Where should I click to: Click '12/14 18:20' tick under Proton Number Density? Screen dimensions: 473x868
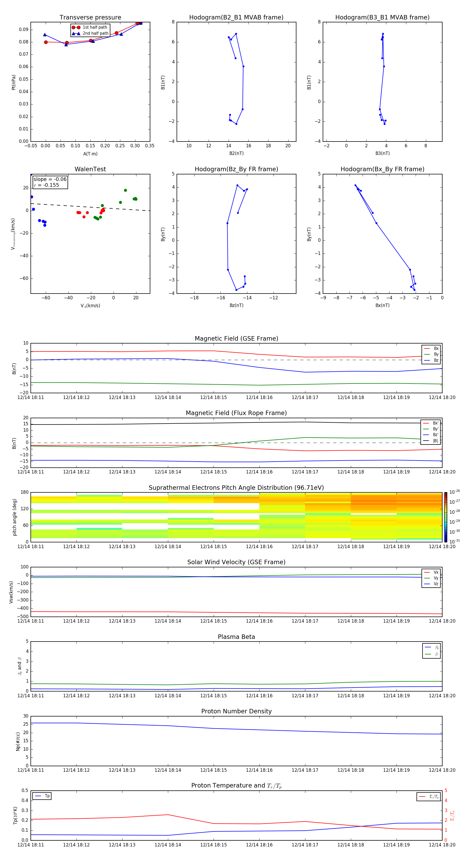[x=442, y=770]
